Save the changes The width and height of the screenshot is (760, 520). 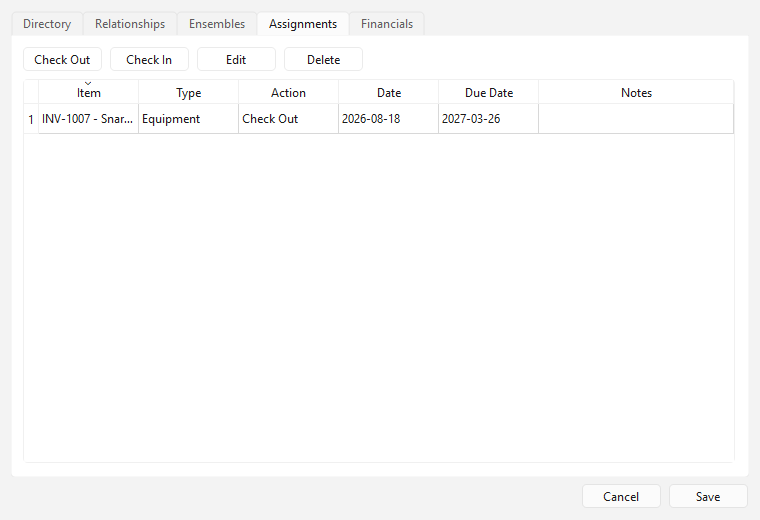point(708,497)
